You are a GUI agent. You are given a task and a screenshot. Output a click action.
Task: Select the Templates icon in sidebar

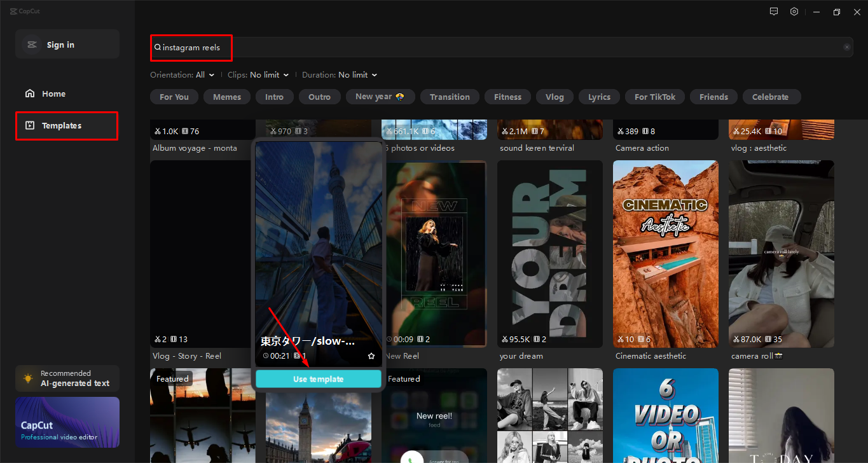29,125
